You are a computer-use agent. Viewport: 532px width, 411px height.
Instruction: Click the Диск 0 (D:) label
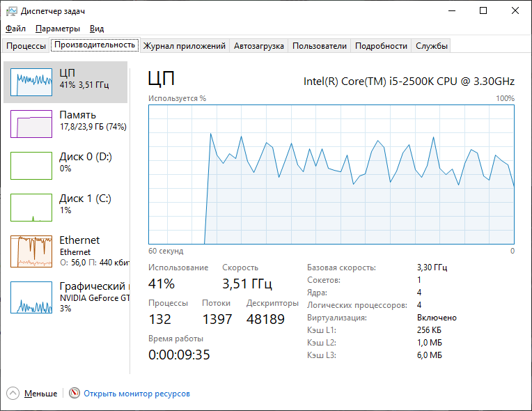[x=86, y=157]
